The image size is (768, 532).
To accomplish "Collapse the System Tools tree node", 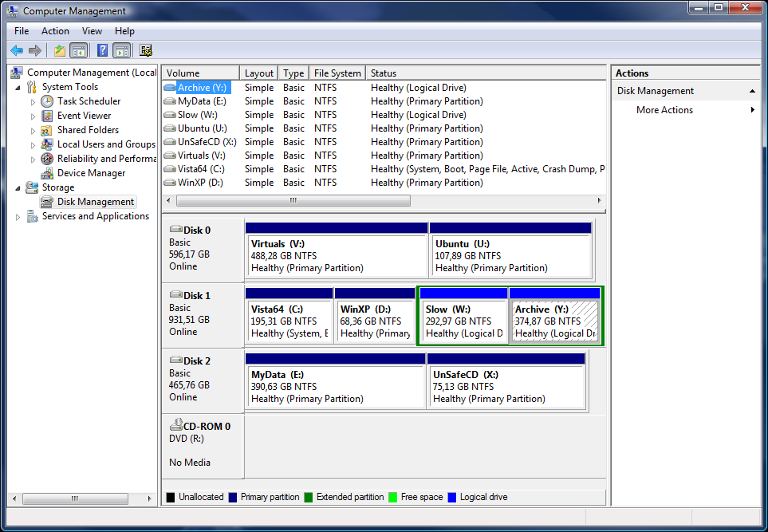I will pyautogui.click(x=18, y=87).
